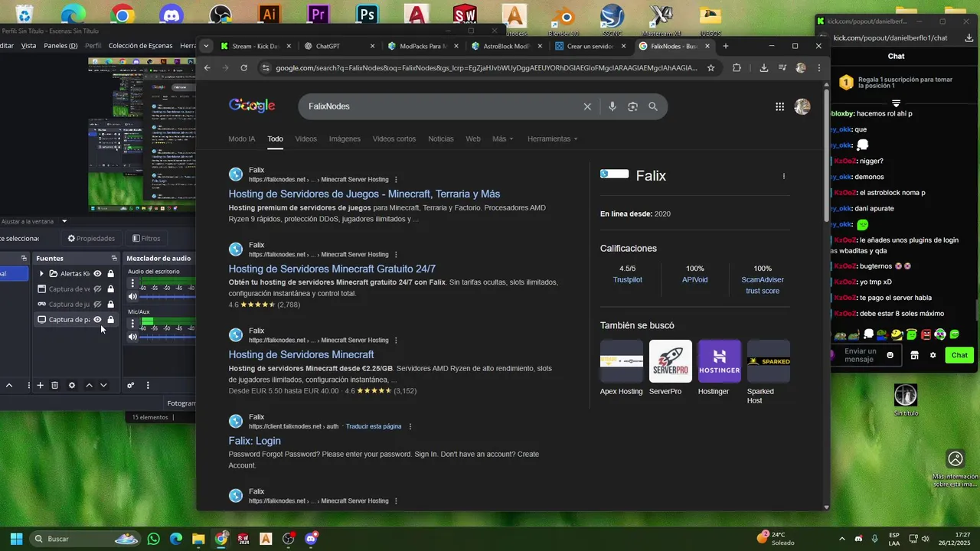
Task: Open more options for Falix knowledge panel
Action: [783, 176]
